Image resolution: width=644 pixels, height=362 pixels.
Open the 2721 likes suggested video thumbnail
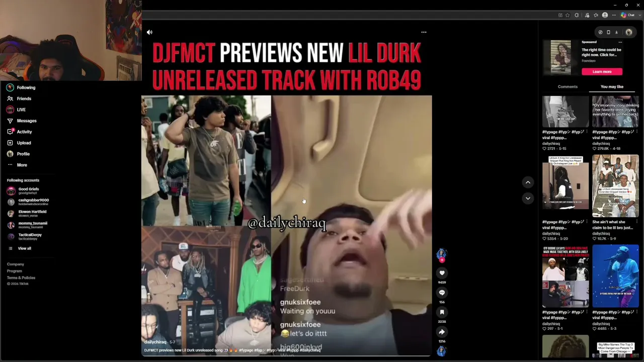pyautogui.click(x=566, y=111)
